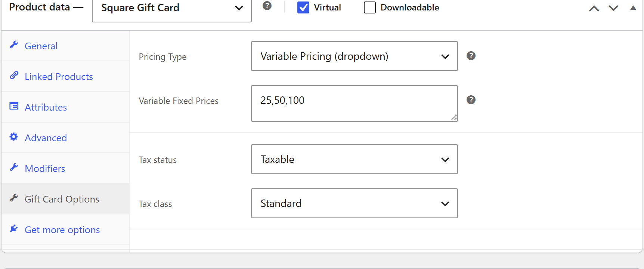Go to the Modifiers tab

coord(65,168)
